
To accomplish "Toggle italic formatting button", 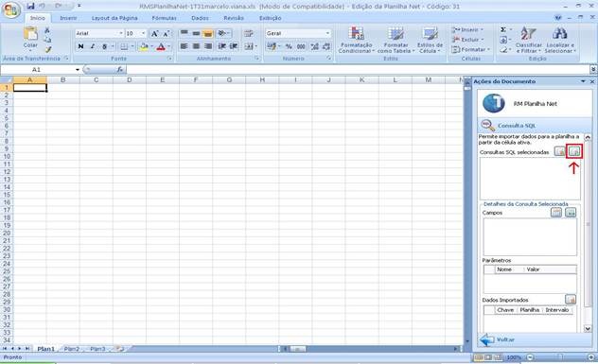I will click(x=93, y=46).
